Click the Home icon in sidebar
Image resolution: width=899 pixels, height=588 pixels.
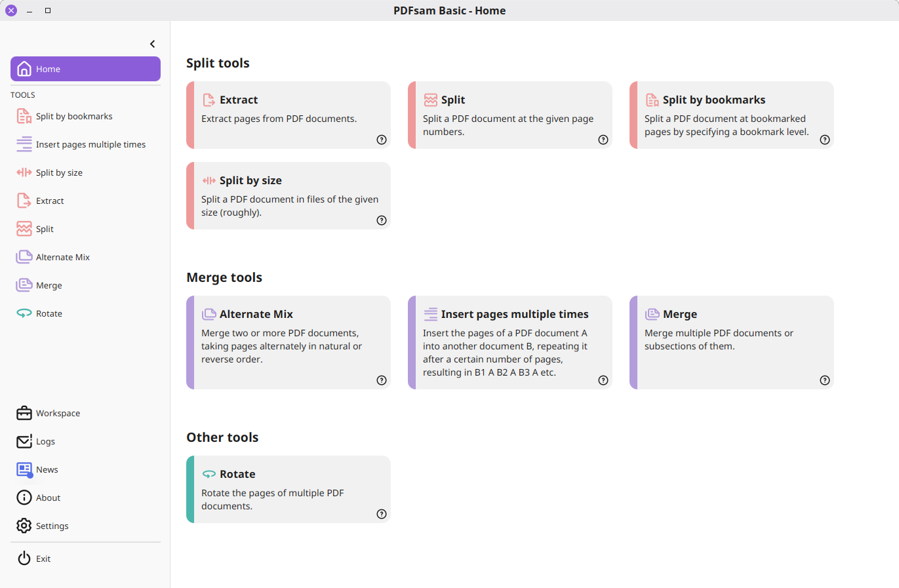(24, 69)
